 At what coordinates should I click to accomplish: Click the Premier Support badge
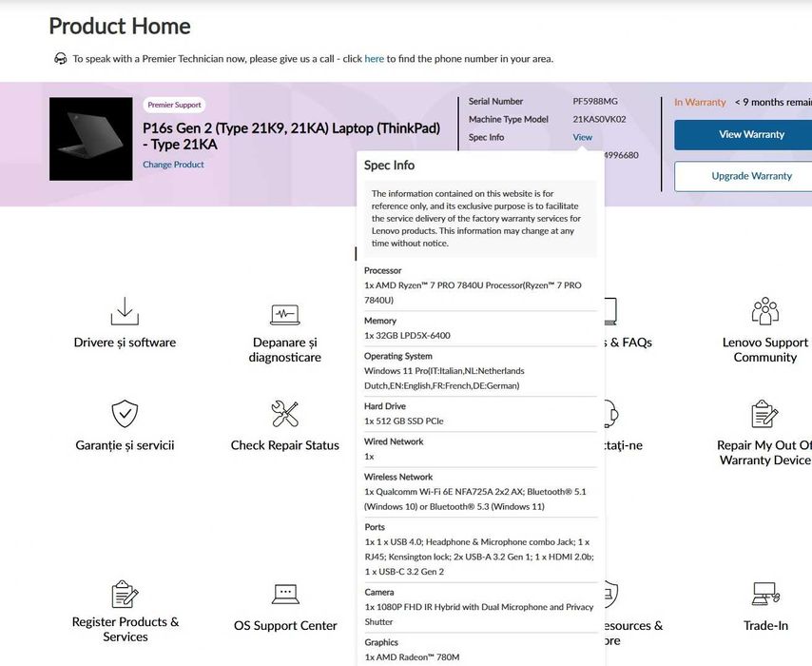174,105
